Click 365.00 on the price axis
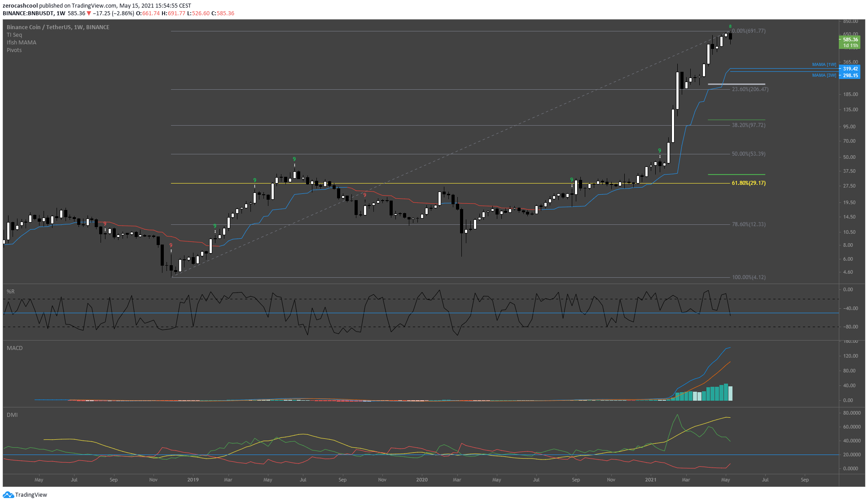Screen dimensions: 868x503 click(850, 62)
